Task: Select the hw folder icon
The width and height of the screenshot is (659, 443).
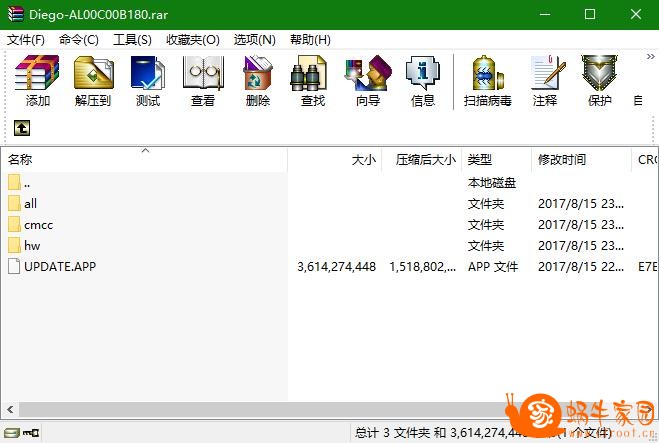Action: click(14, 245)
